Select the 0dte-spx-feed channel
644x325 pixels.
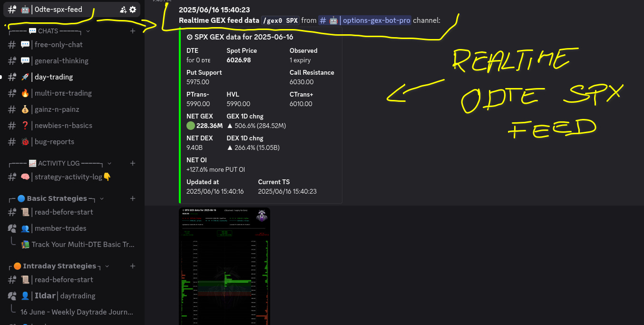point(72,10)
